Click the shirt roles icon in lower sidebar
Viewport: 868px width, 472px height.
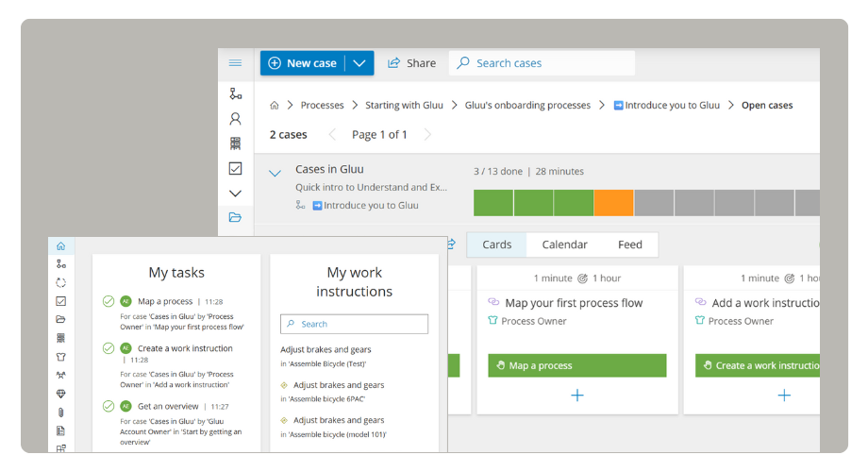click(61, 357)
